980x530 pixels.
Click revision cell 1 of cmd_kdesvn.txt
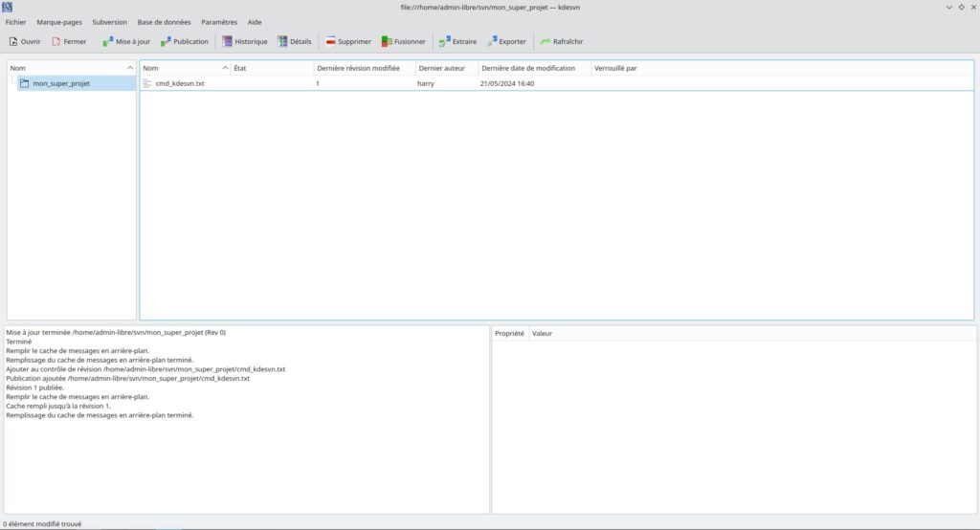318,83
